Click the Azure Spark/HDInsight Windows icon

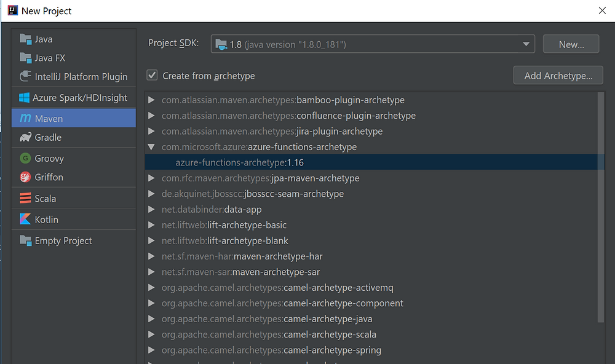25,98
